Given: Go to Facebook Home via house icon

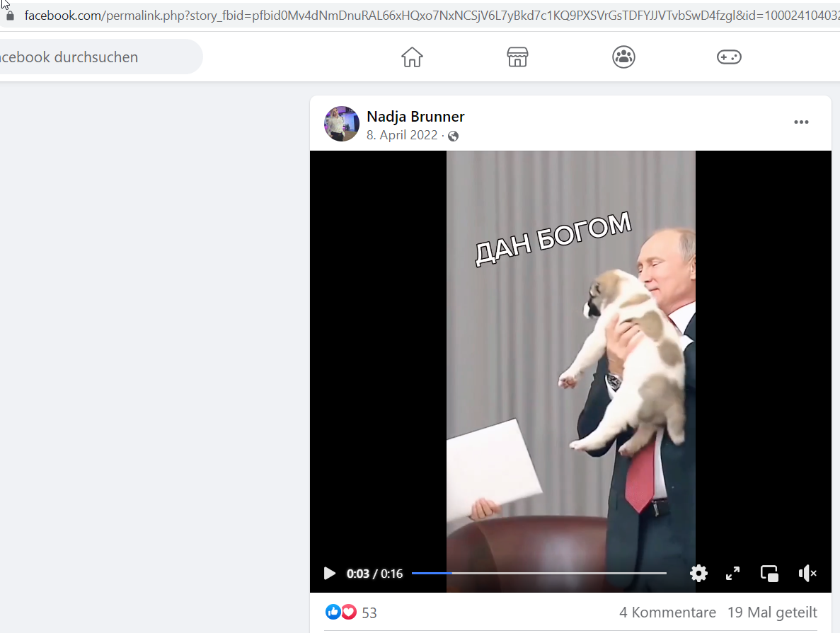Looking at the screenshot, I should [412, 57].
